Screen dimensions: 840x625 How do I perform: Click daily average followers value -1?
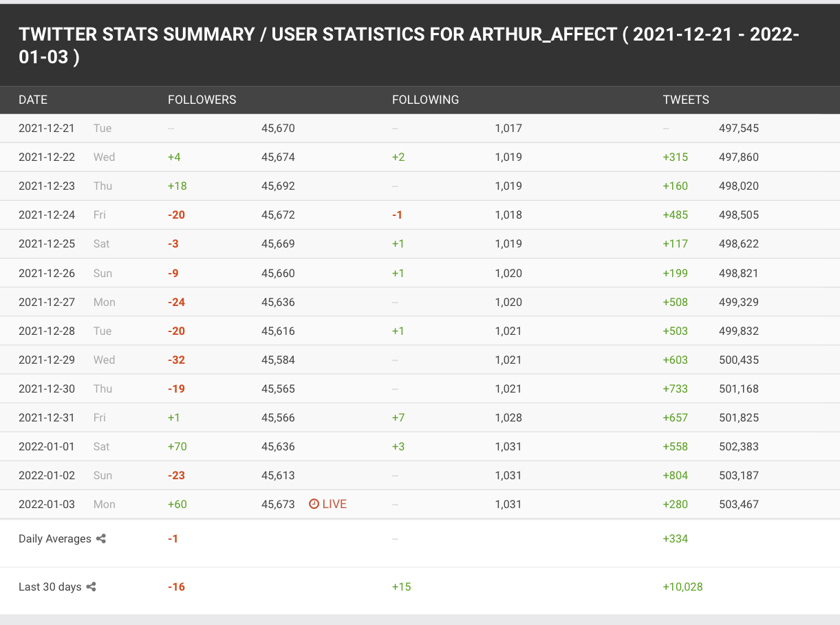coord(173,539)
